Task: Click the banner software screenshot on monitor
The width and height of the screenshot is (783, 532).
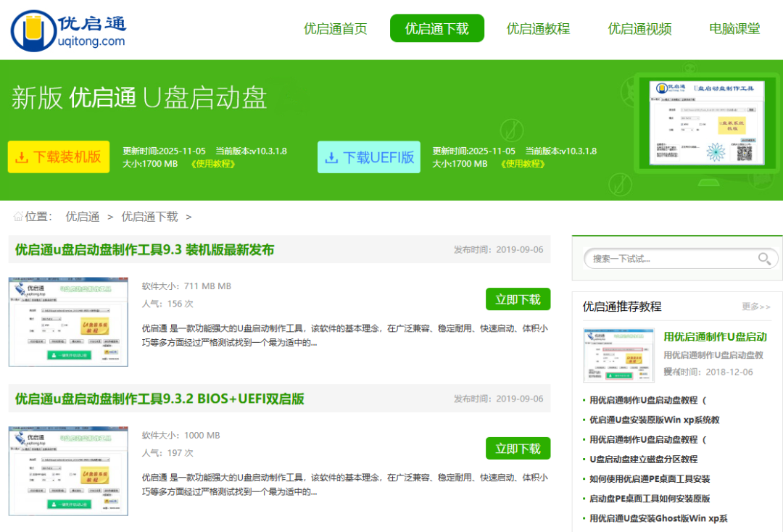Action: (x=707, y=122)
